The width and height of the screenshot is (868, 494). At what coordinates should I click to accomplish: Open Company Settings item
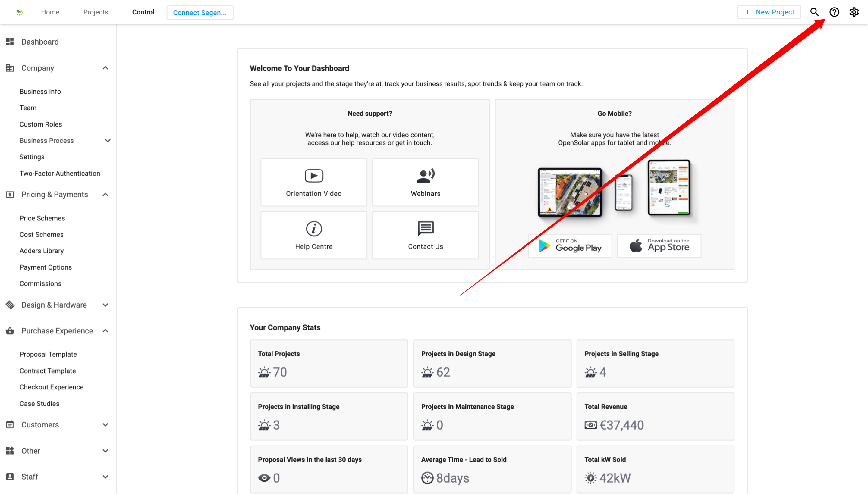pos(32,157)
